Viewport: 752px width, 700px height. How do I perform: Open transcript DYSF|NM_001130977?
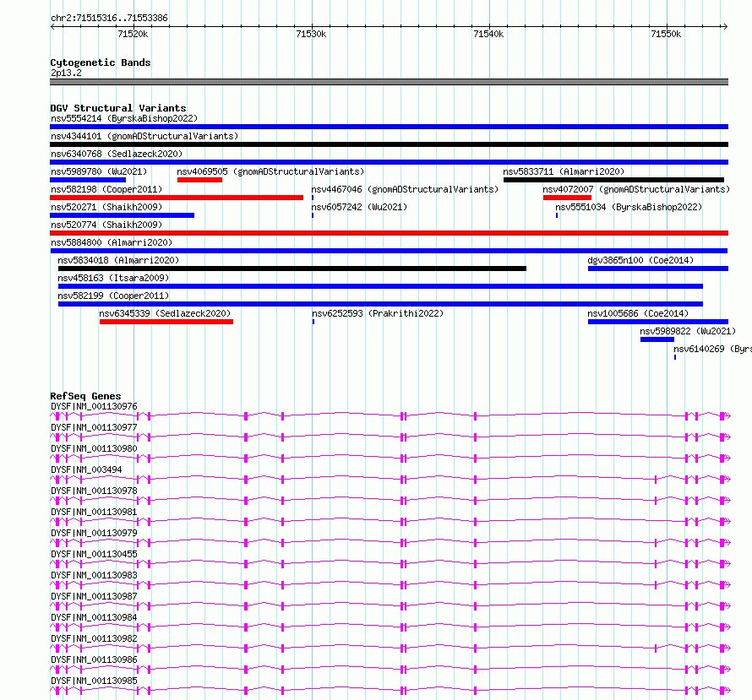[94, 427]
